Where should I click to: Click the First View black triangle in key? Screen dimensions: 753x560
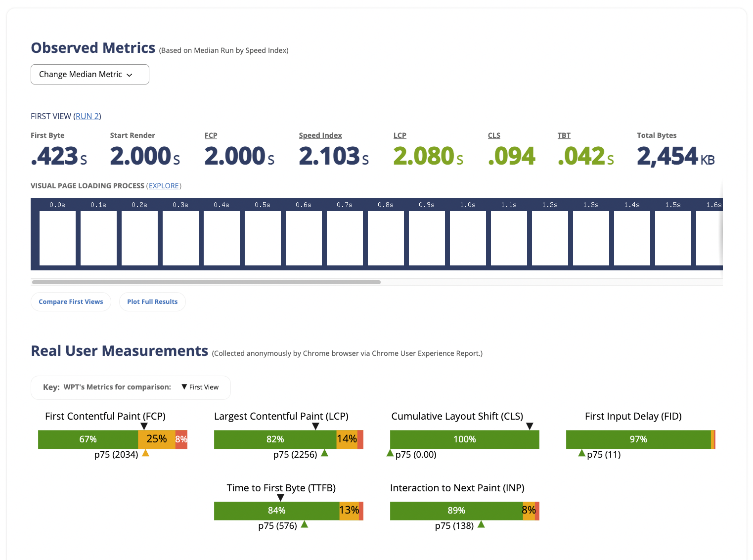click(x=184, y=387)
